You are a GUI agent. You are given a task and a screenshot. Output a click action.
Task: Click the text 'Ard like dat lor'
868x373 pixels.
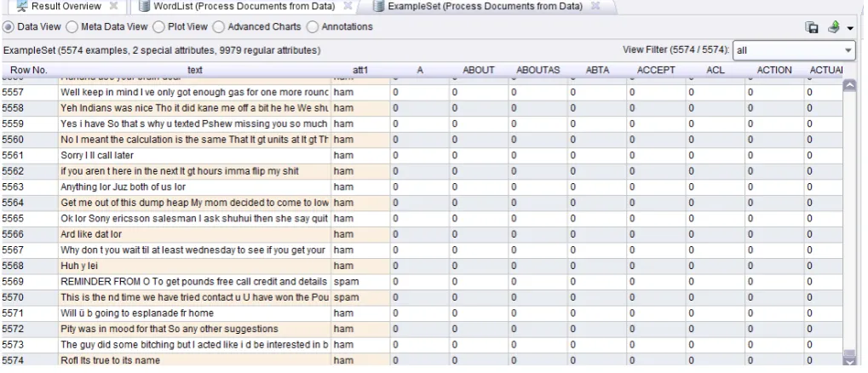click(x=91, y=234)
